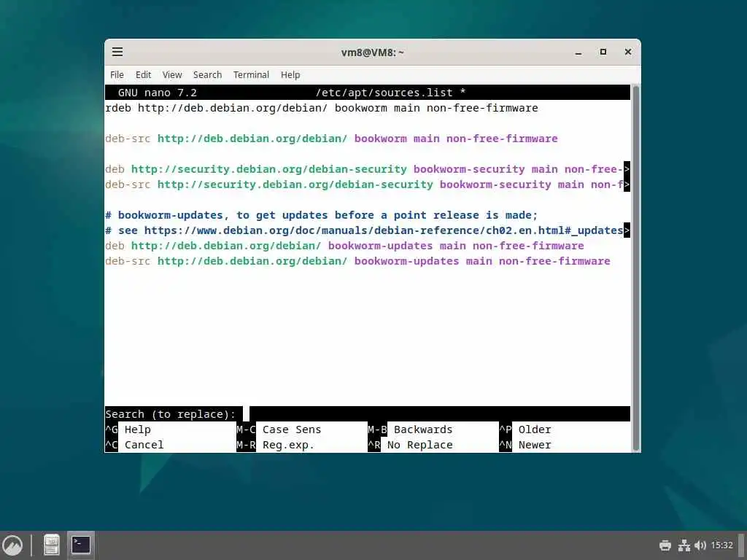Maximize the terminal window
The image size is (747, 560).
click(x=603, y=52)
